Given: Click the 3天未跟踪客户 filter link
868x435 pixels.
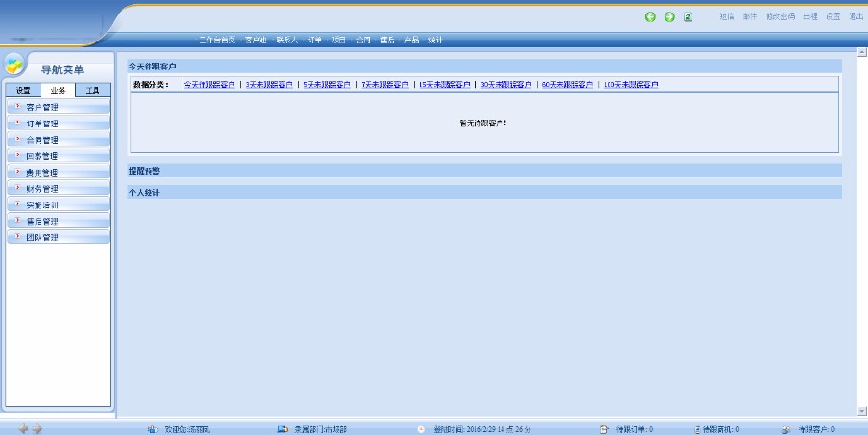Looking at the screenshot, I should pyautogui.click(x=269, y=85).
